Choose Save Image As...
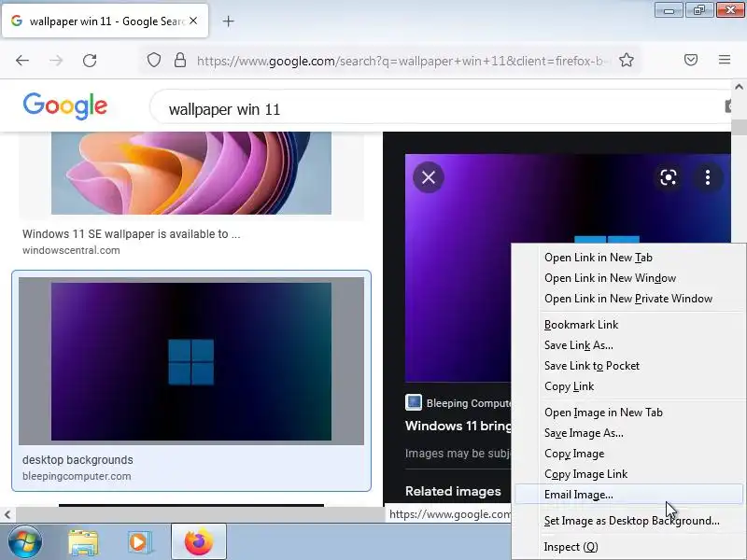 pos(584,433)
